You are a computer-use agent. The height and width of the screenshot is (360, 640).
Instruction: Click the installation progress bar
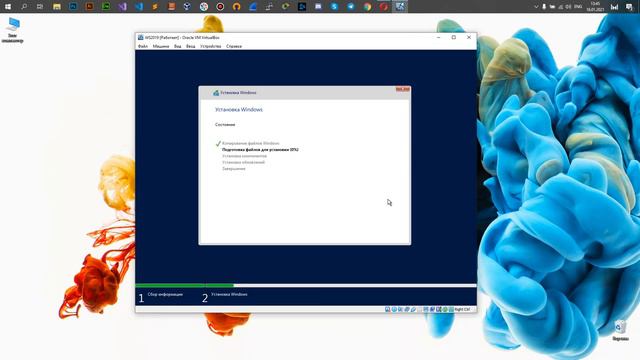tap(306, 285)
